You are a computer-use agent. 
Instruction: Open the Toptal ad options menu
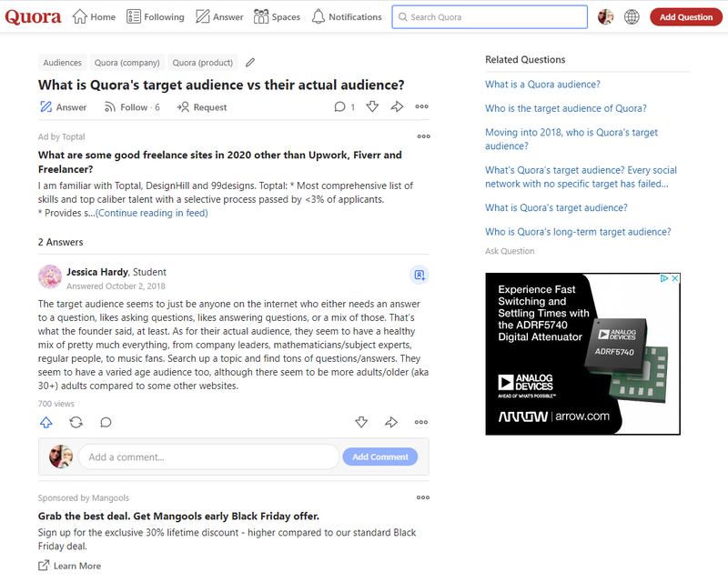(x=423, y=136)
